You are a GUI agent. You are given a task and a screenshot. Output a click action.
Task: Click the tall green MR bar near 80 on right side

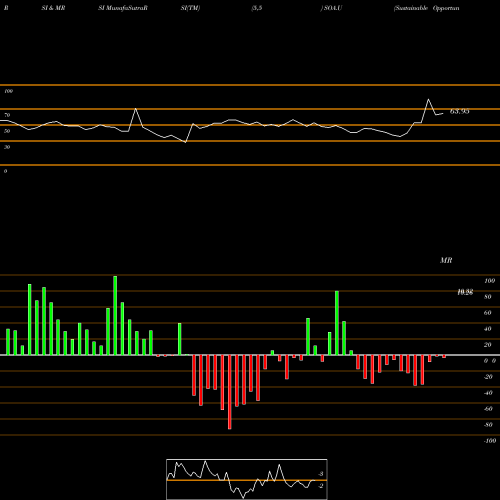click(x=337, y=323)
